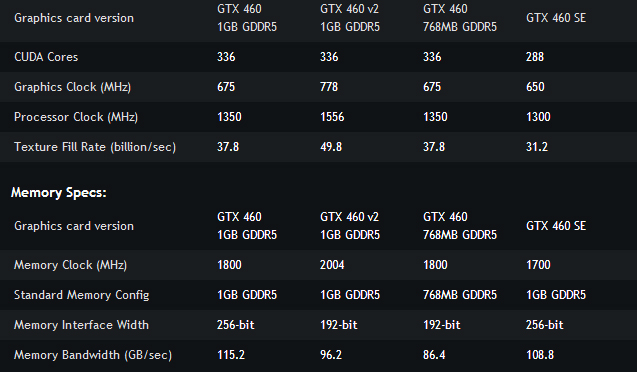Select the 115.2 memory bandwidth value
The height and width of the screenshot is (372, 637).
coord(231,355)
